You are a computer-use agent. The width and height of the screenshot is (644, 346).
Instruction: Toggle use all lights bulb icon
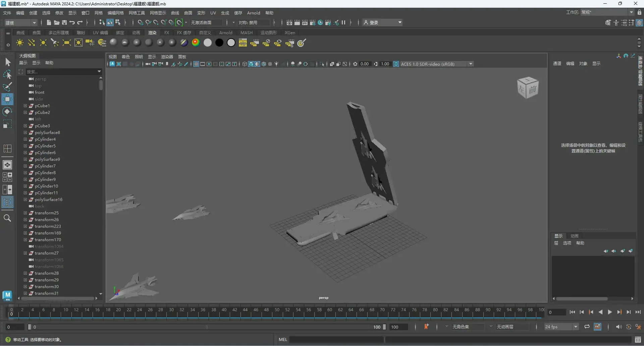(x=277, y=64)
